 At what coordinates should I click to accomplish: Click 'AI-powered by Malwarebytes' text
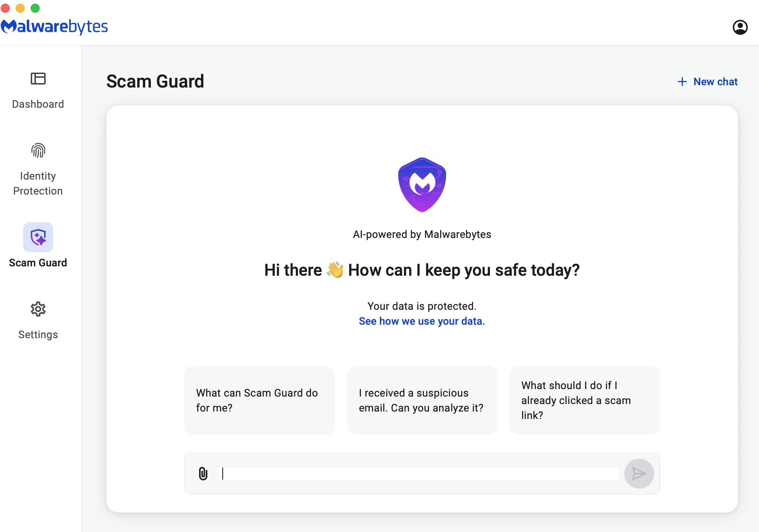(x=422, y=234)
